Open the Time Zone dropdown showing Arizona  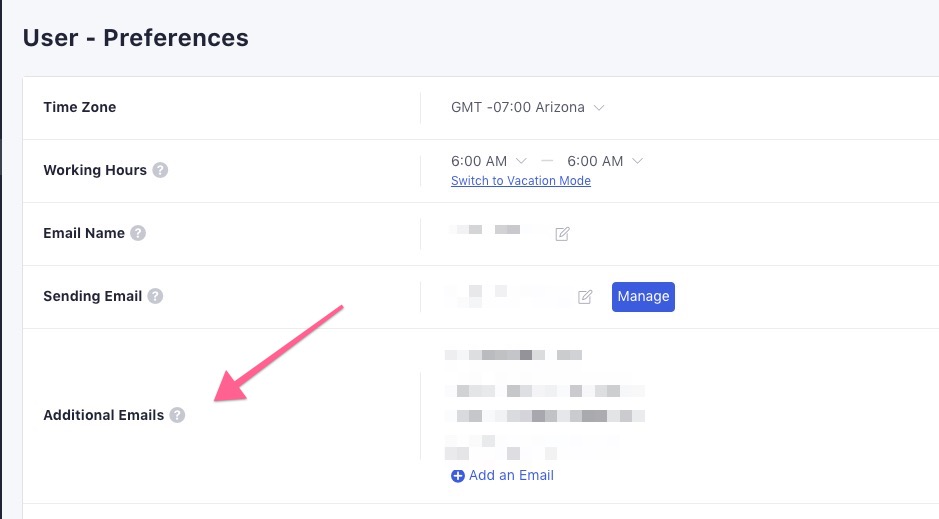(x=528, y=107)
